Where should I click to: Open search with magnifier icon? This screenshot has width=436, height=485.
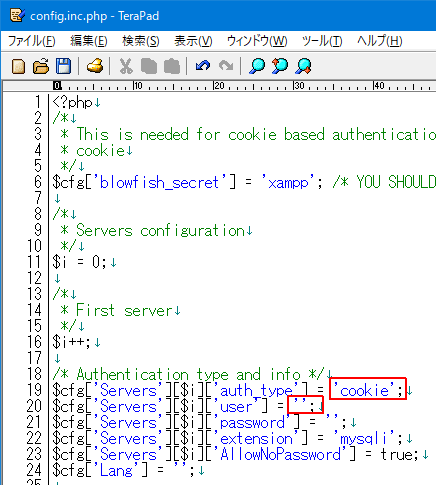click(257, 66)
